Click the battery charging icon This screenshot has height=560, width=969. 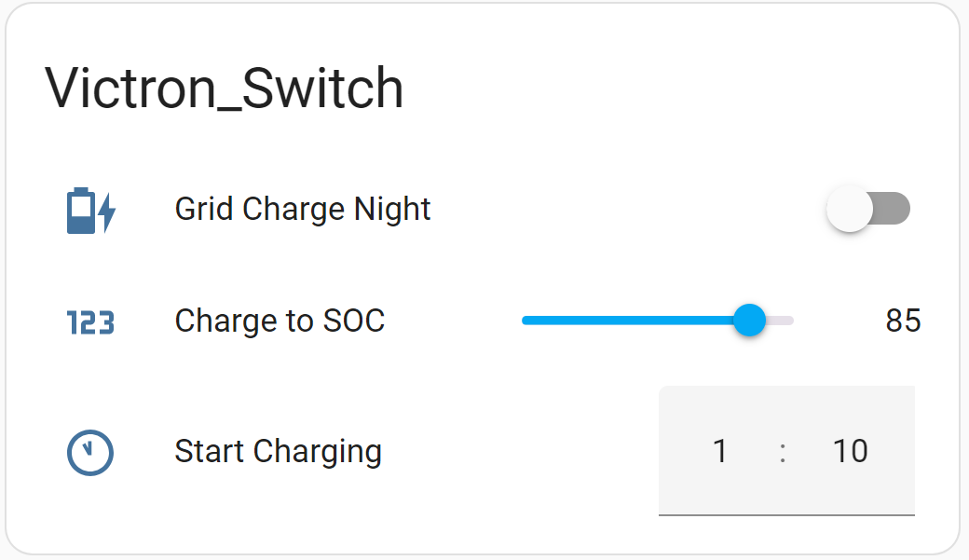(x=90, y=211)
